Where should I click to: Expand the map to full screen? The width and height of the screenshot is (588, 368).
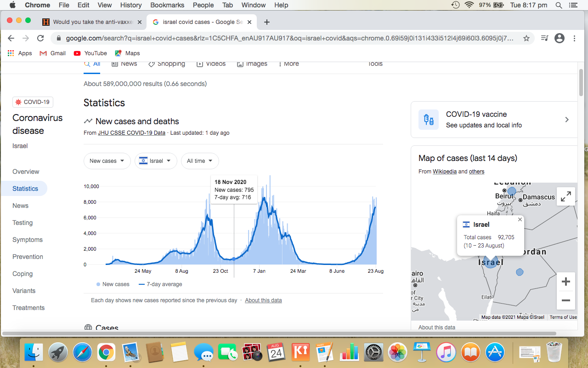tap(566, 196)
